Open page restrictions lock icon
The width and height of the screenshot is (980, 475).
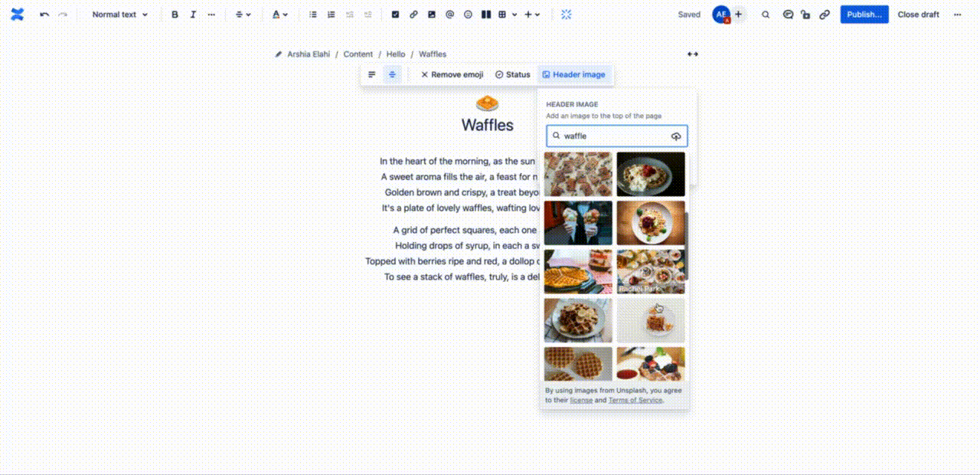click(x=805, y=15)
